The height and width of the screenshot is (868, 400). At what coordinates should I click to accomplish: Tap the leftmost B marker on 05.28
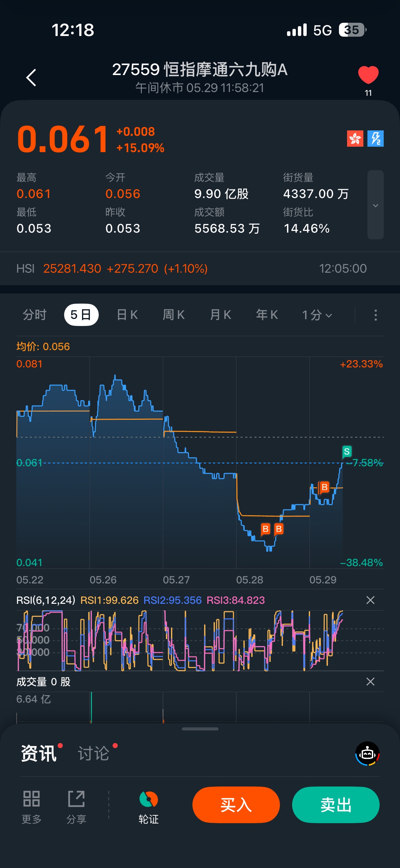(x=266, y=529)
